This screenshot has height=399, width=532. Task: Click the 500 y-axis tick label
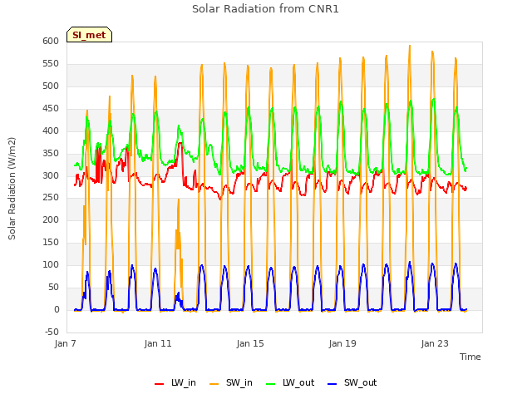(x=51, y=86)
